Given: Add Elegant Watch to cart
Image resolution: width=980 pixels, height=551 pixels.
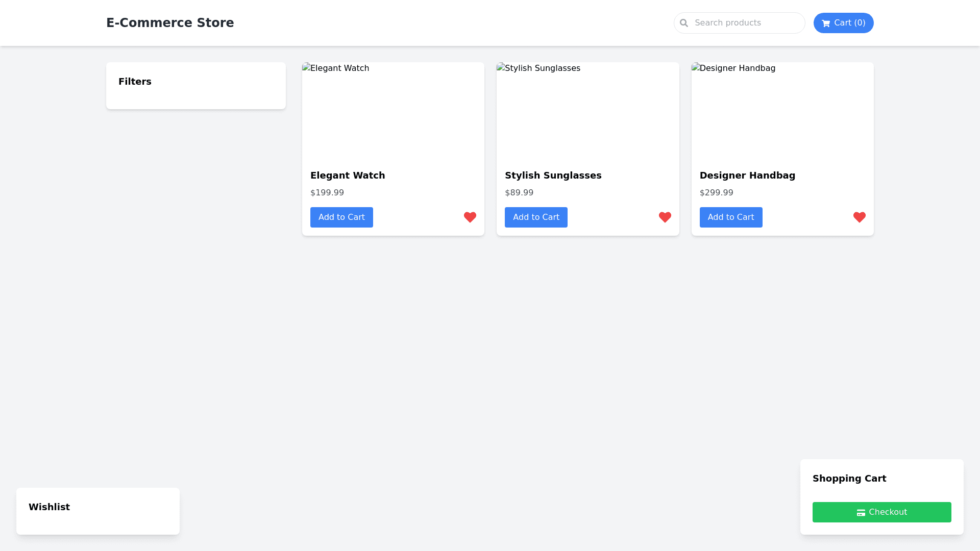Looking at the screenshot, I should (x=341, y=217).
